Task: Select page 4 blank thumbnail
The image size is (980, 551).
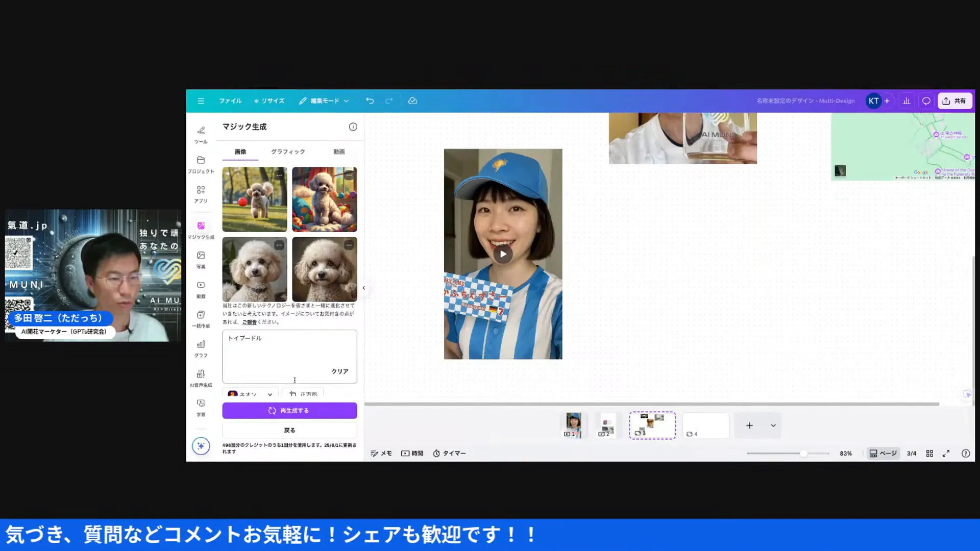Action: tap(706, 425)
